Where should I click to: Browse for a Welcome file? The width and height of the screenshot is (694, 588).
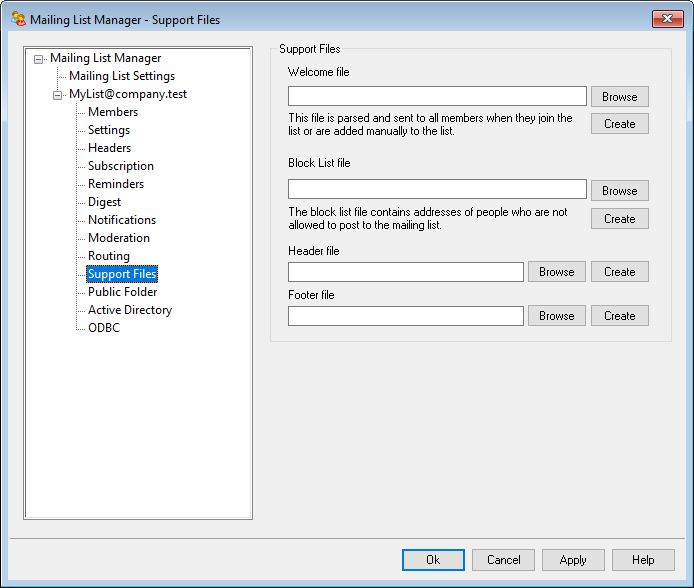click(x=619, y=97)
